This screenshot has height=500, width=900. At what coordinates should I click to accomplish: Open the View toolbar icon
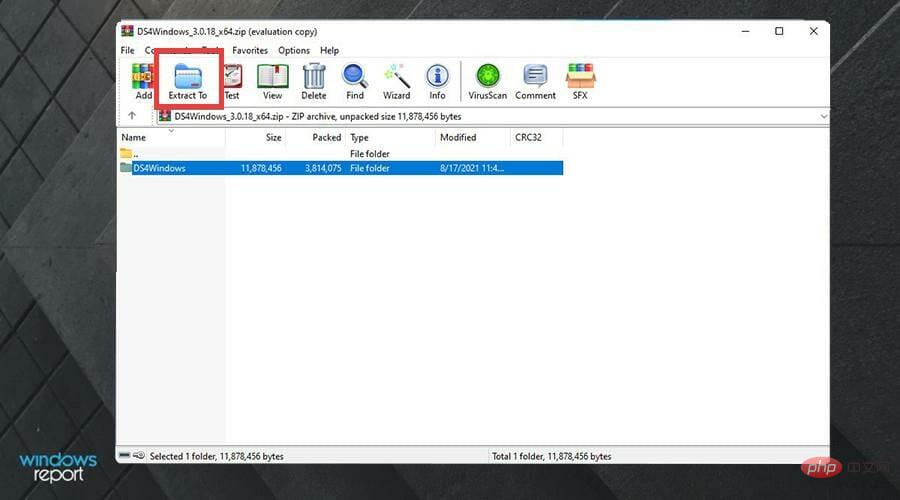pos(272,81)
